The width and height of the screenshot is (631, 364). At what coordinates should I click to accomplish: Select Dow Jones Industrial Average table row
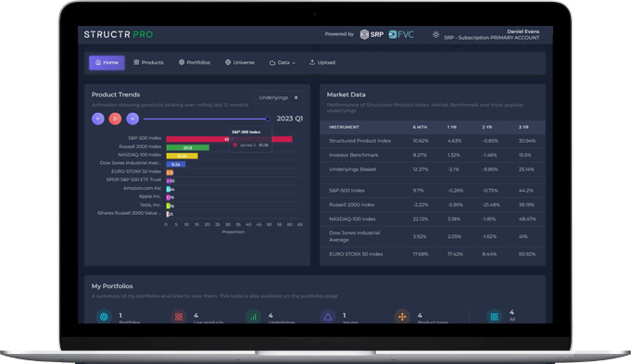433,236
